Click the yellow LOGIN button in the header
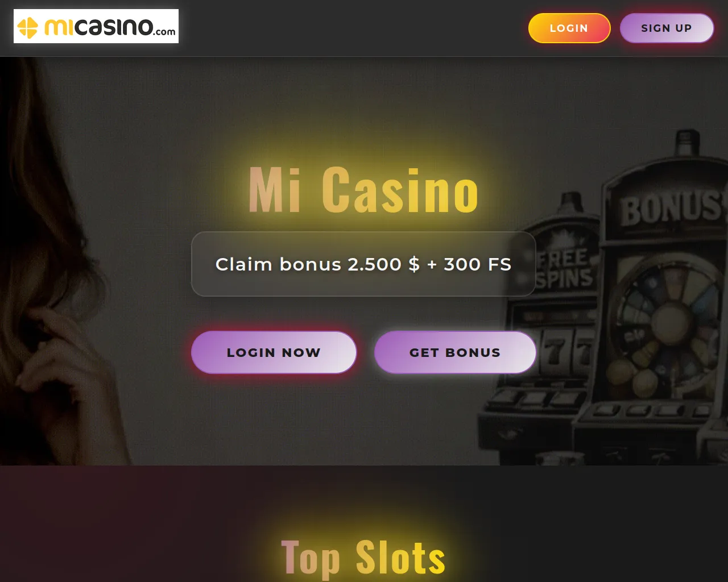The image size is (728, 582). pos(569,28)
